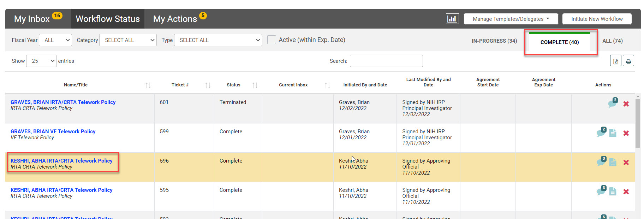View document for ticket 596
Screen dimensions: 644x219
(613, 162)
